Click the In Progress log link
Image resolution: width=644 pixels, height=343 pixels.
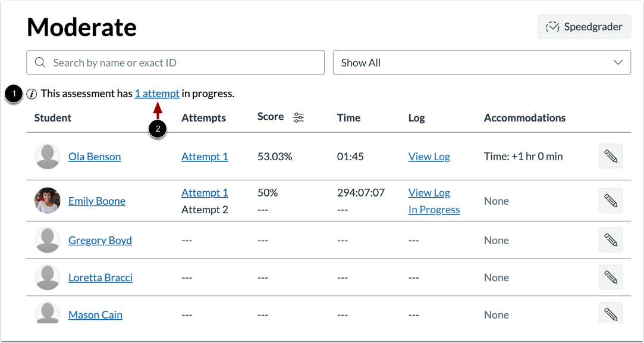coord(433,210)
